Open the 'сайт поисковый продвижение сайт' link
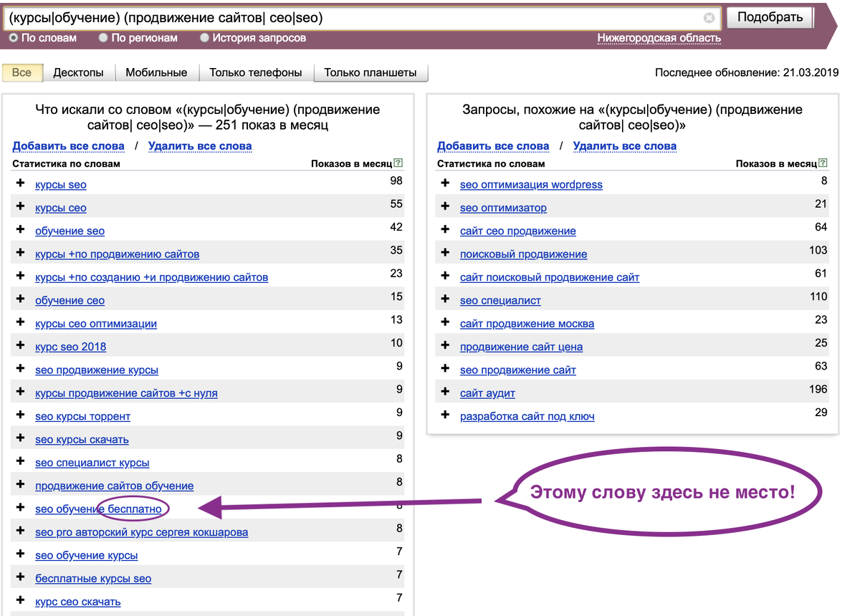Image resolution: width=860 pixels, height=616 pixels. tap(550, 277)
